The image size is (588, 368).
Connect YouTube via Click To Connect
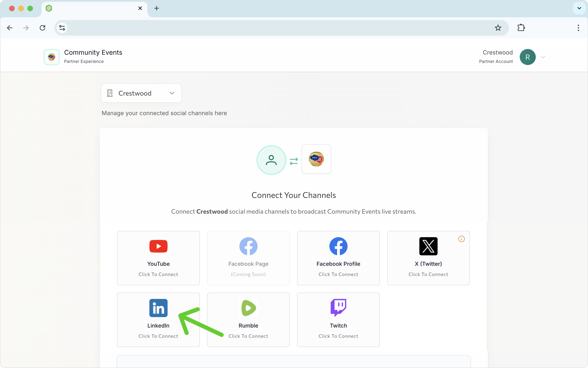pyautogui.click(x=158, y=274)
